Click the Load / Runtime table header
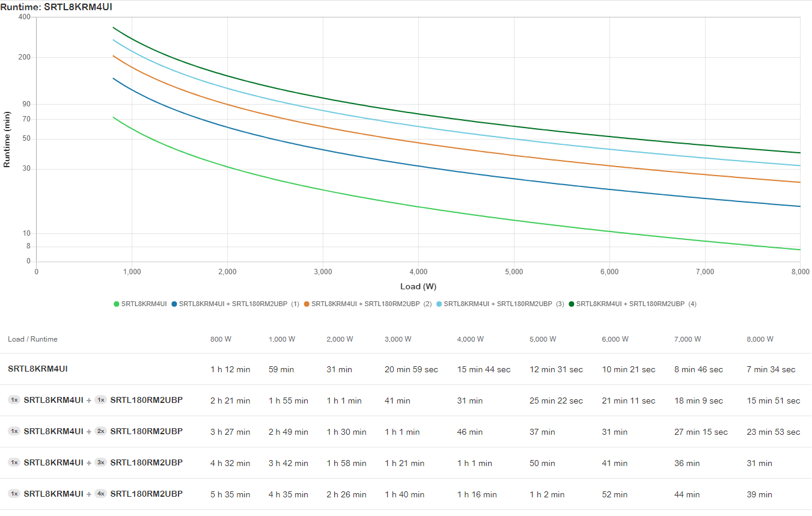The image size is (812, 516). click(32, 339)
